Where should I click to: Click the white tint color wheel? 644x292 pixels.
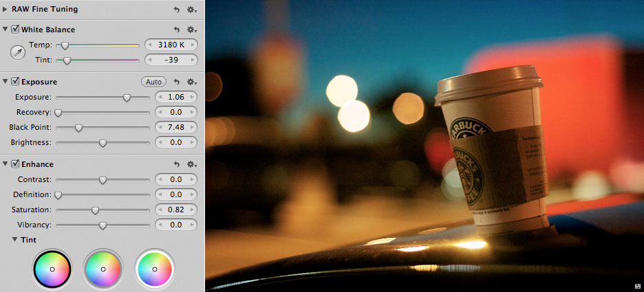pos(154,269)
